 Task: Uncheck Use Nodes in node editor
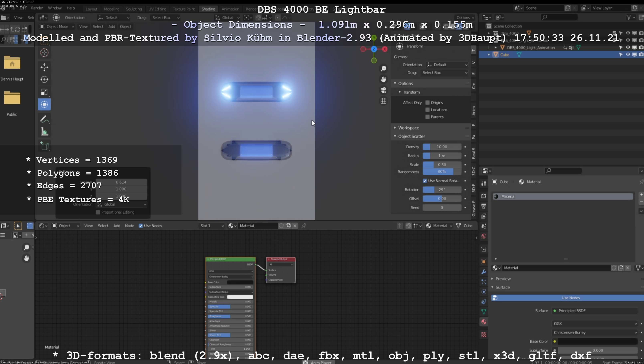pos(141,226)
